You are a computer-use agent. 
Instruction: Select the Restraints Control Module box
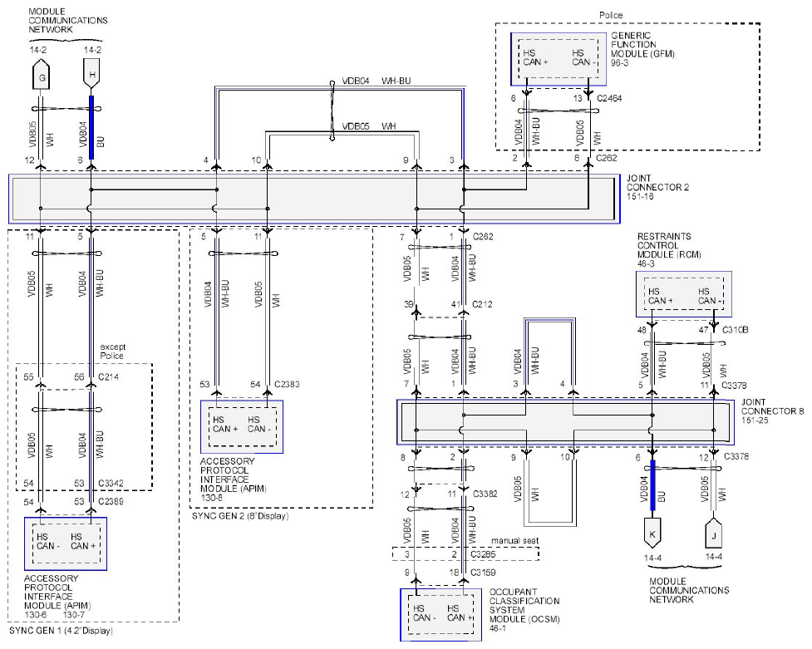click(x=683, y=293)
